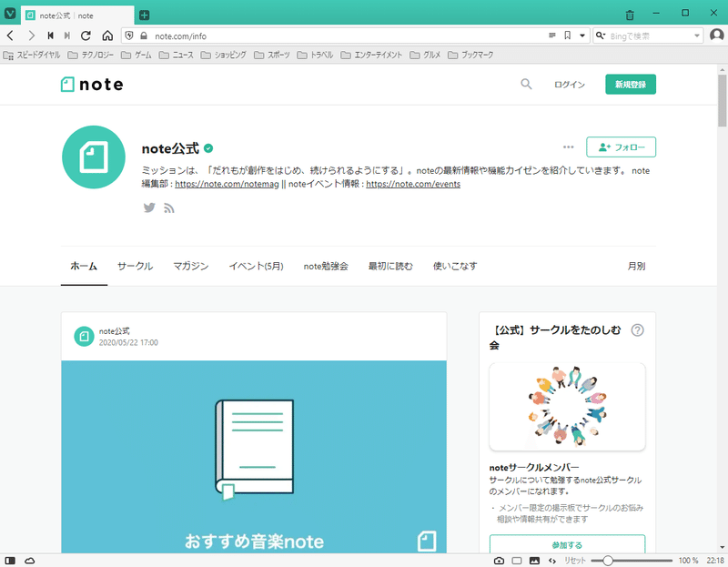Open the note.com/events link
The image size is (728, 567).
pos(413,184)
